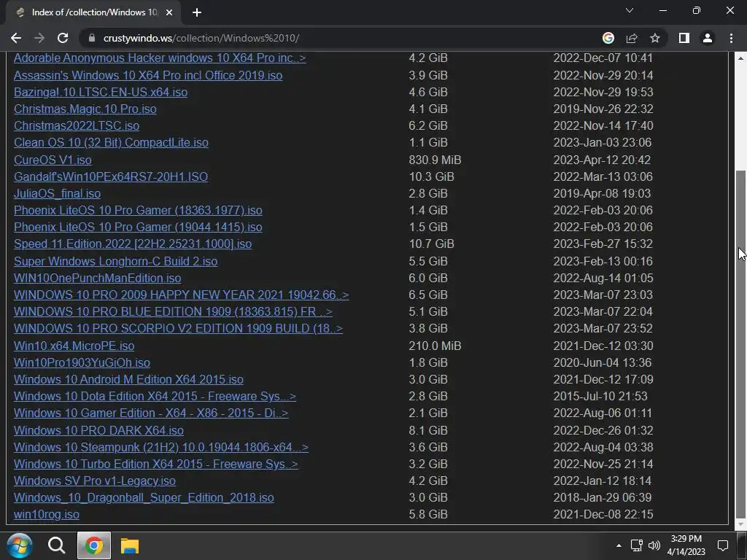Screen dimensions: 747x560
Task: Open Christmas2022LTSC.iso link
Action: (x=76, y=125)
